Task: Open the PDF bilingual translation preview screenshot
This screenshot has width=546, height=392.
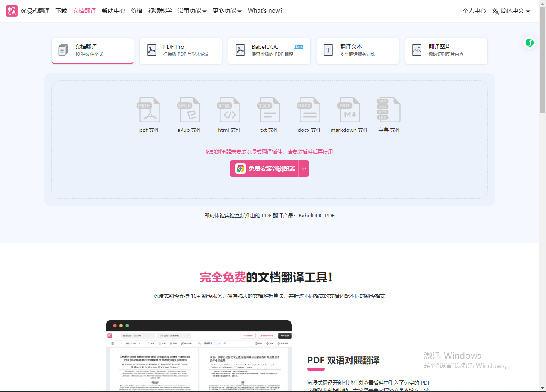Action: [199, 356]
